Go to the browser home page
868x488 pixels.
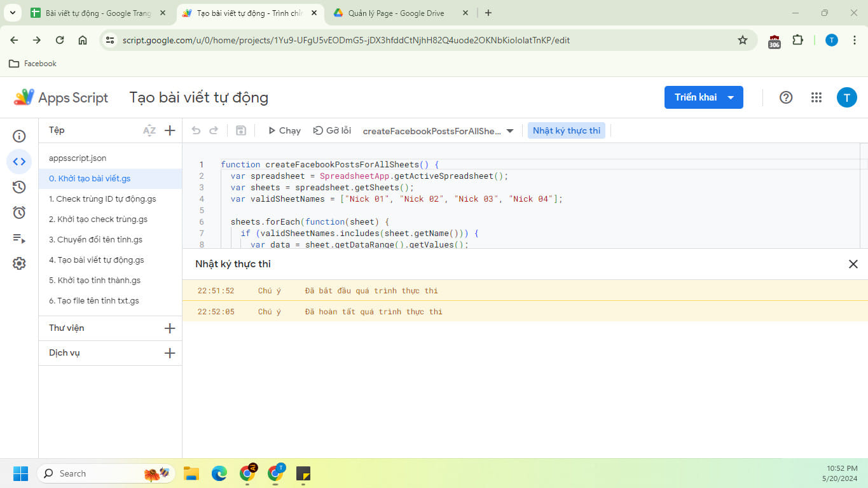click(x=83, y=40)
